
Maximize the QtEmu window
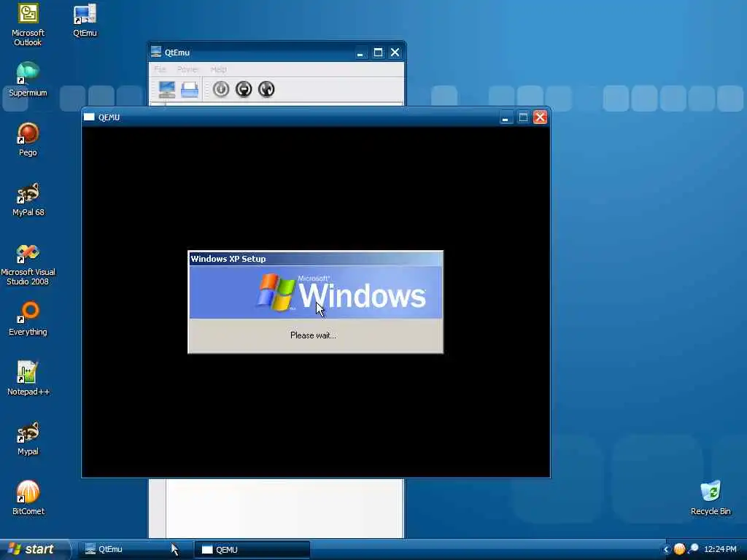[379, 52]
